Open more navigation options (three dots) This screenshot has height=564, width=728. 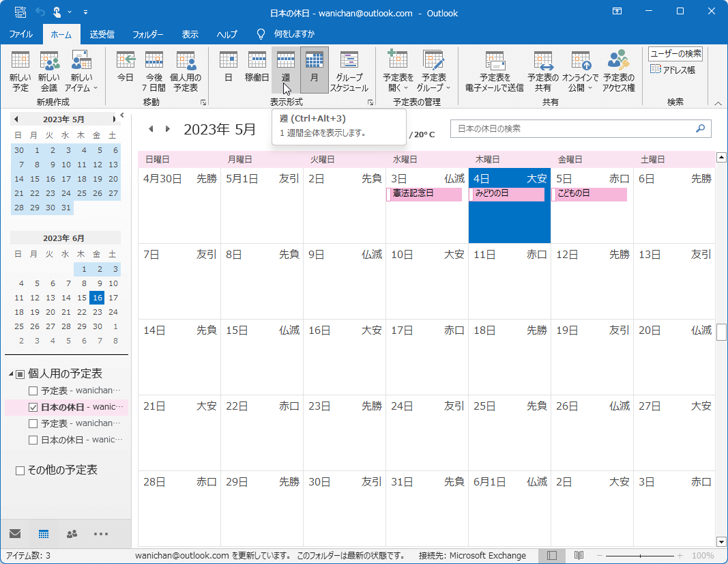[101, 534]
